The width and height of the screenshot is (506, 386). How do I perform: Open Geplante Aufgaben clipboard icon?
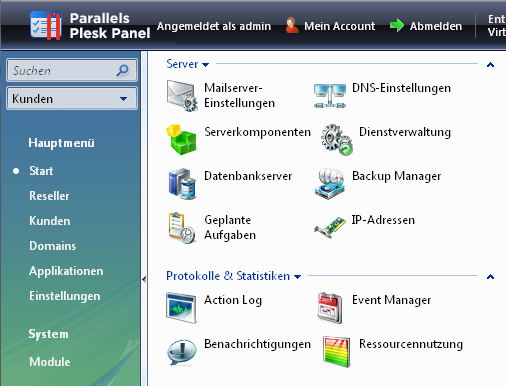(x=182, y=228)
